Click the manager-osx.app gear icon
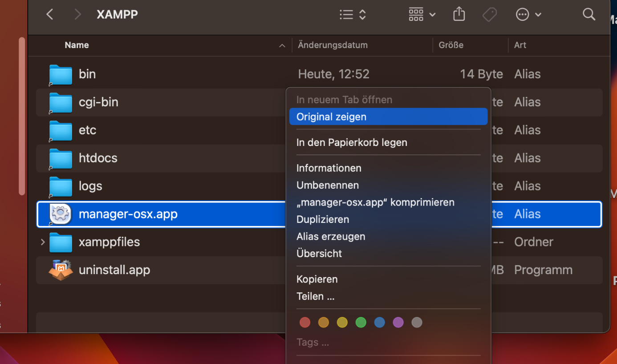617x364 pixels. [61, 214]
